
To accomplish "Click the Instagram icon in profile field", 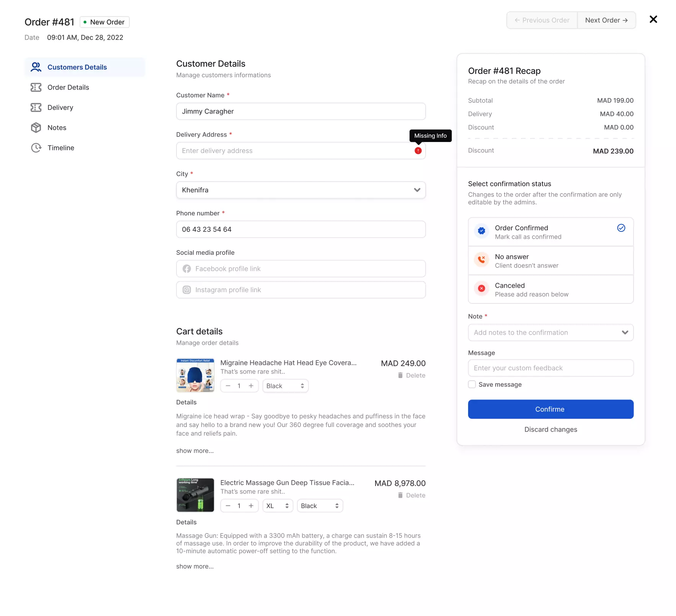I will pos(187,290).
